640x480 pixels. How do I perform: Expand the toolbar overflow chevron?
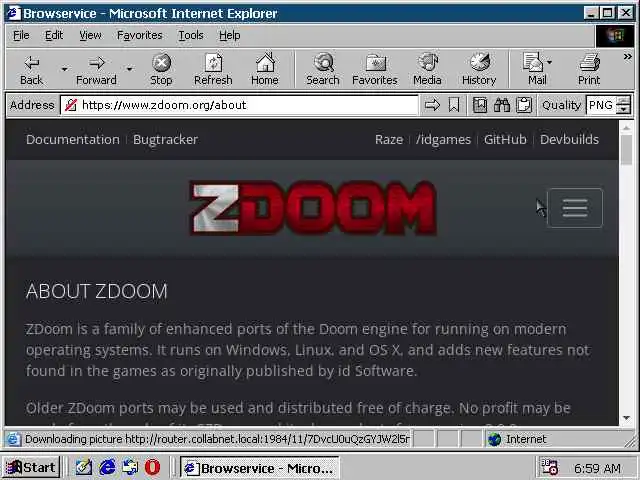pos(627,57)
